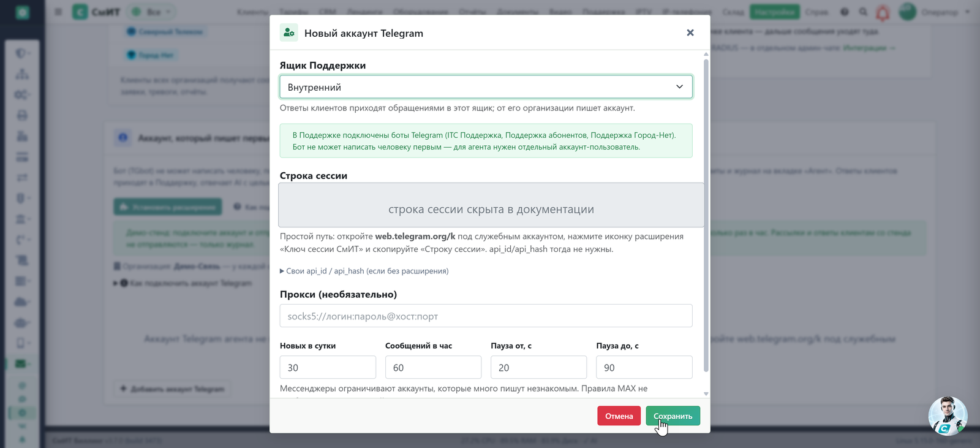This screenshot has height=448, width=980.
Task: Click the green envelope icon in sidebar
Action: point(21,363)
